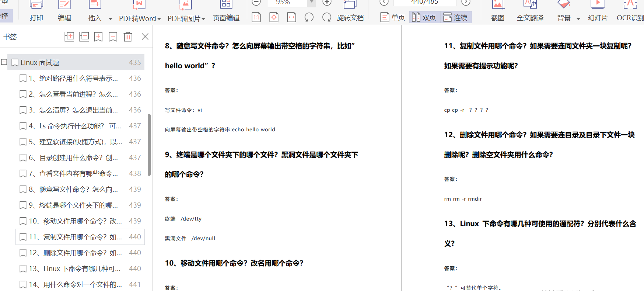This screenshot has height=291, width=644.
Task: Close the 书签 bookmark panel
Action: (x=145, y=37)
